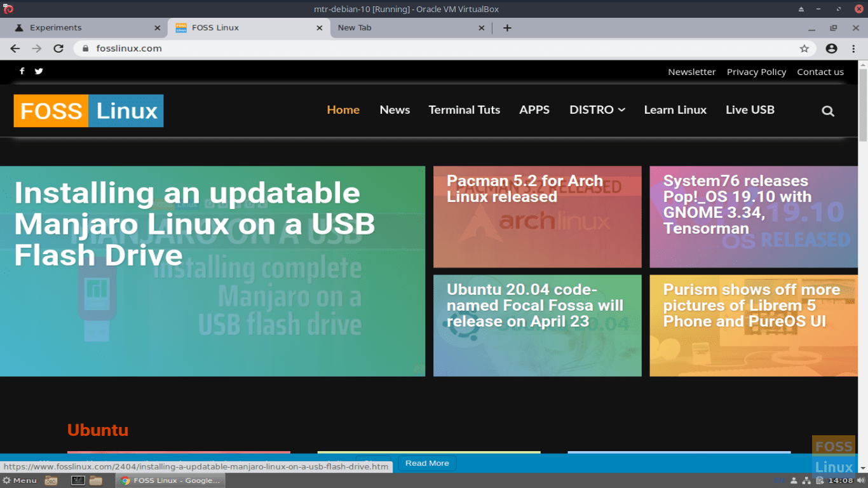Expand the DISTRO dropdown menu
Screen dimensions: 868x488
point(597,110)
